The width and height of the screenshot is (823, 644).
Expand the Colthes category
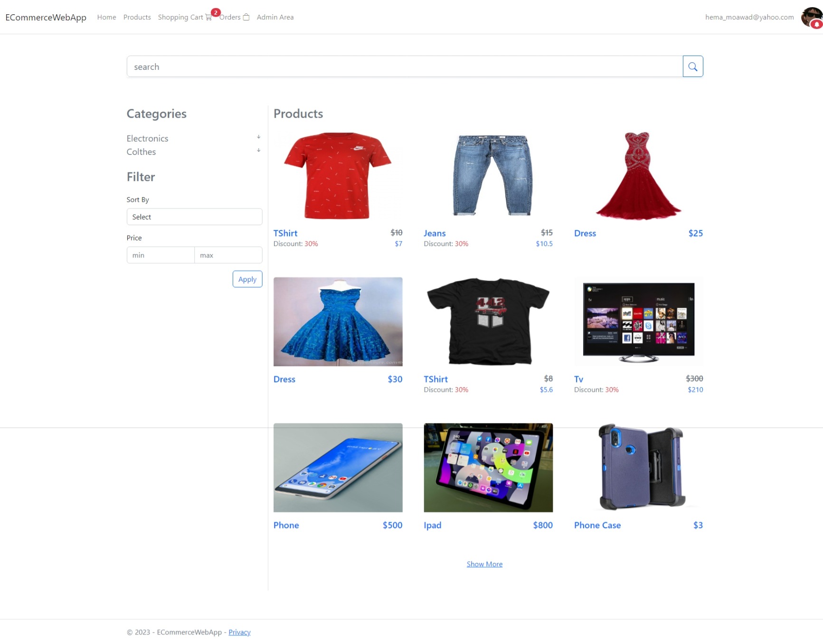point(258,150)
